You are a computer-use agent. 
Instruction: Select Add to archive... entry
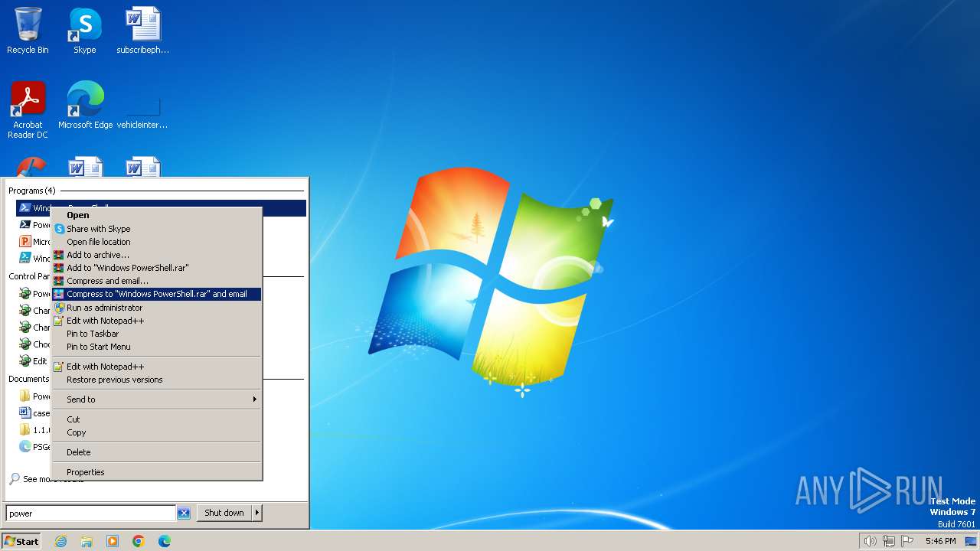(156, 255)
